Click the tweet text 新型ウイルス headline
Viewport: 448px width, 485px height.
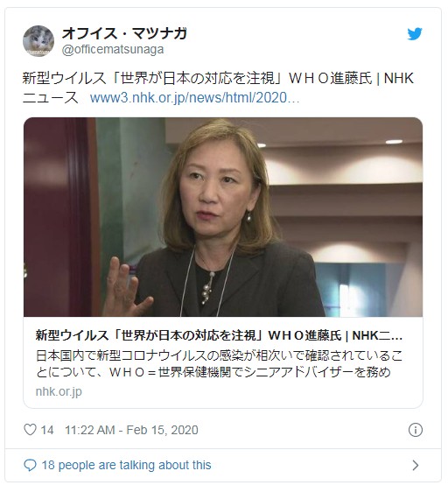click(x=218, y=79)
